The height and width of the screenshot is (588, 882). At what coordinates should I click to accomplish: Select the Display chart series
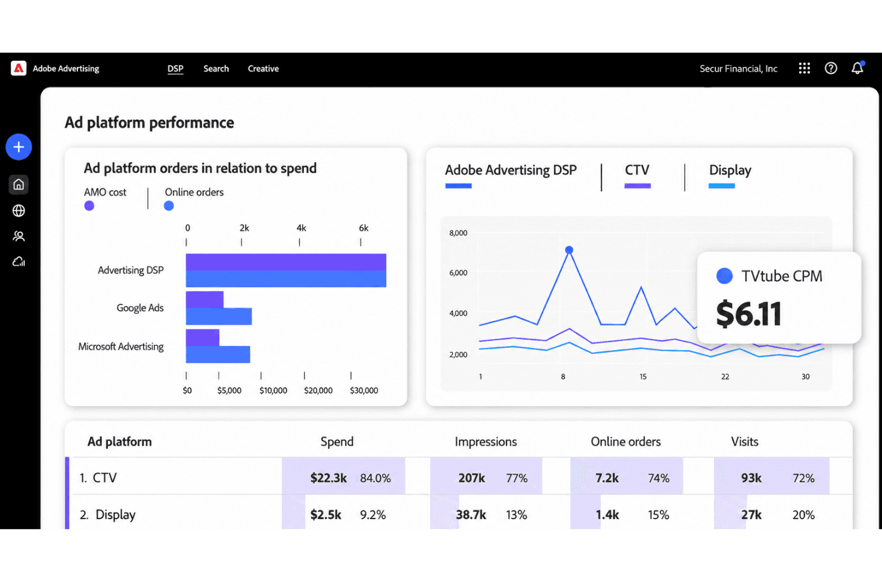pos(730,170)
